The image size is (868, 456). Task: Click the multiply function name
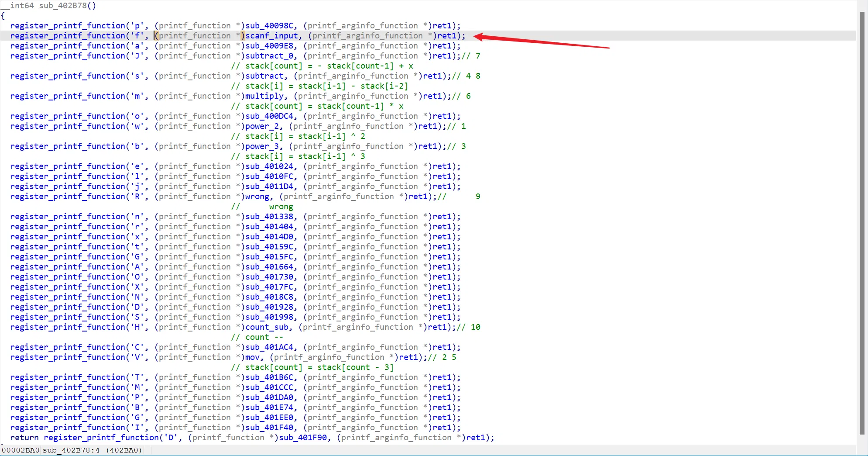pos(264,96)
